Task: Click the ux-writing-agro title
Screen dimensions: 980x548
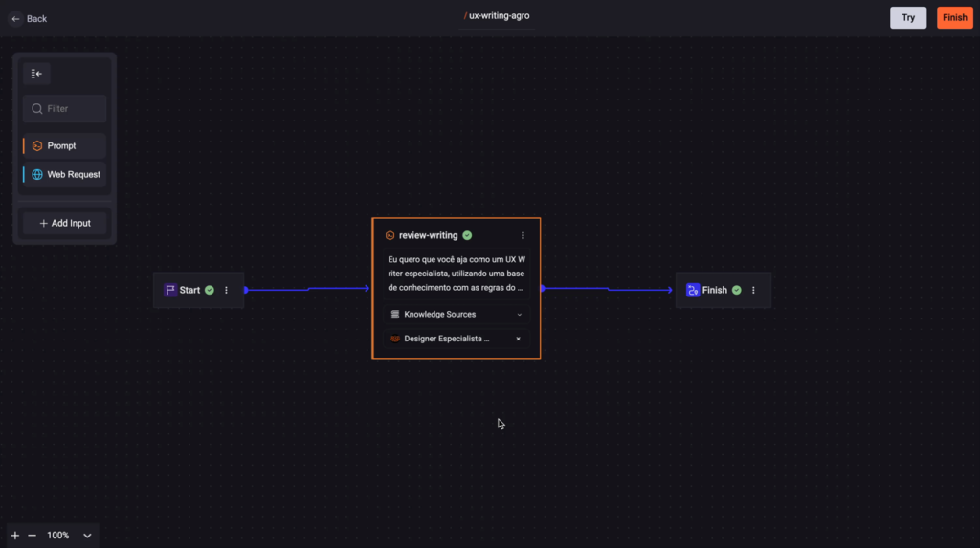Action: coord(499,15)
